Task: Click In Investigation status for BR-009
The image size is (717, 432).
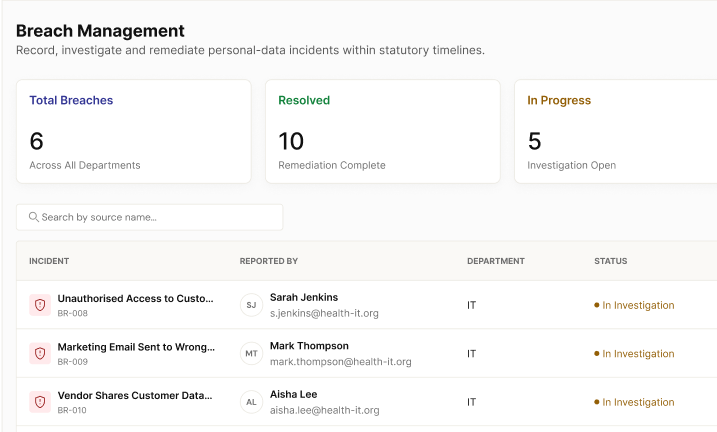Action: [x=634, y=353]
